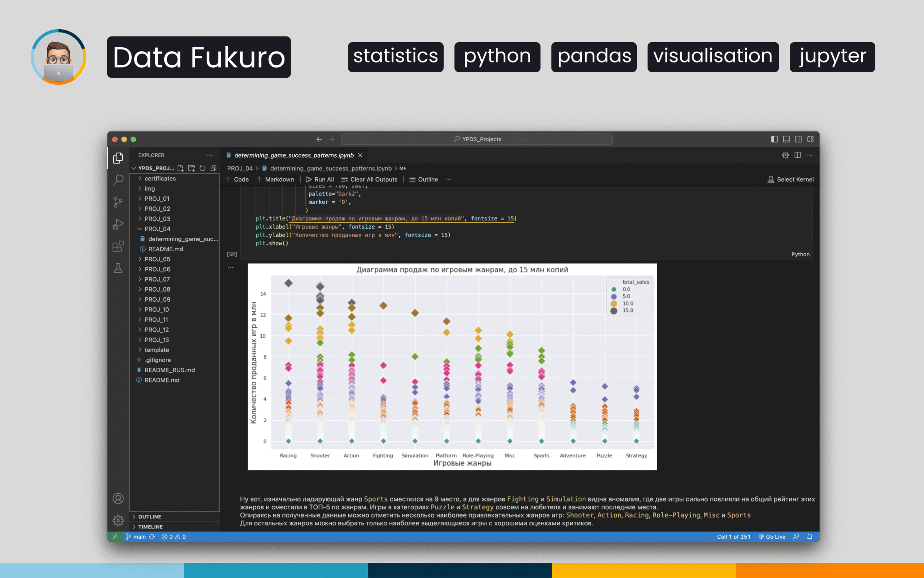Click Go Live in status bar
Viewport: 924px width, 578px height.
(772, 537)
